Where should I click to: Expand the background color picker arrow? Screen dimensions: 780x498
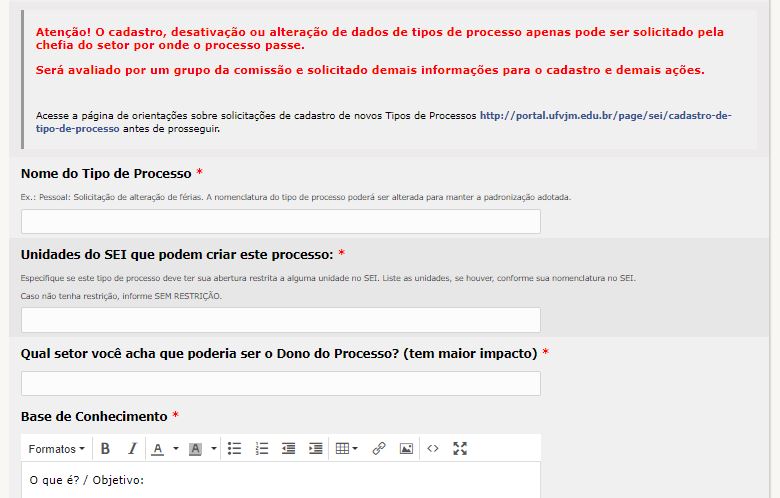[214, 449]
